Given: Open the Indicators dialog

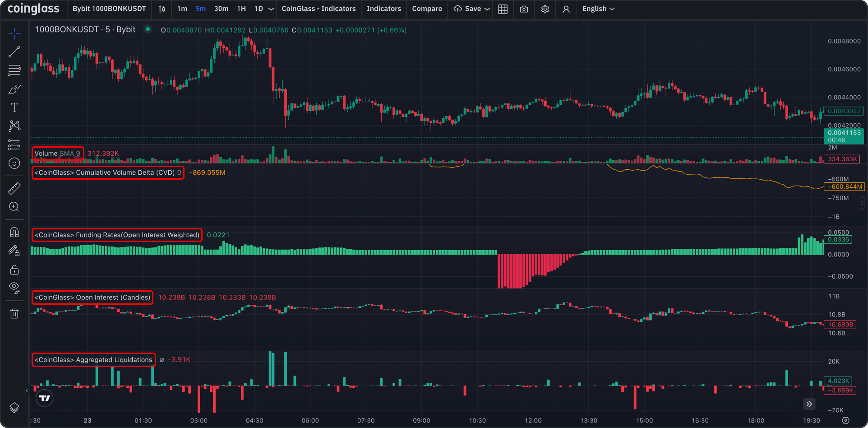Looking at the screenshot, I should tap(384, 9).
